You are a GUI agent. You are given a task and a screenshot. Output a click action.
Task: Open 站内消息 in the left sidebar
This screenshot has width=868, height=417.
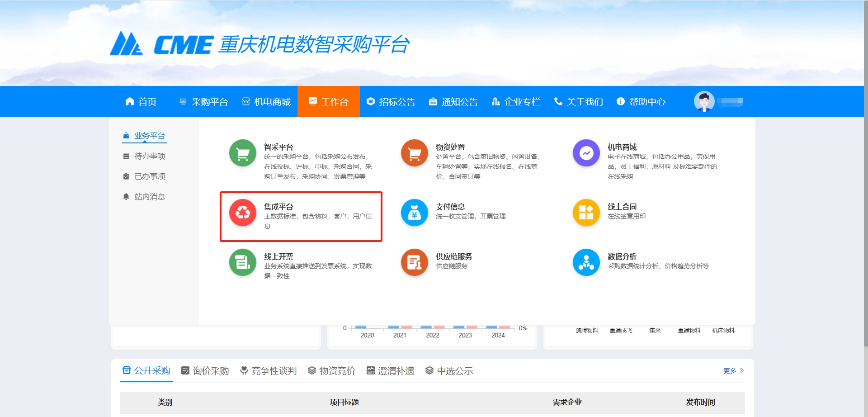coord(150,197)
